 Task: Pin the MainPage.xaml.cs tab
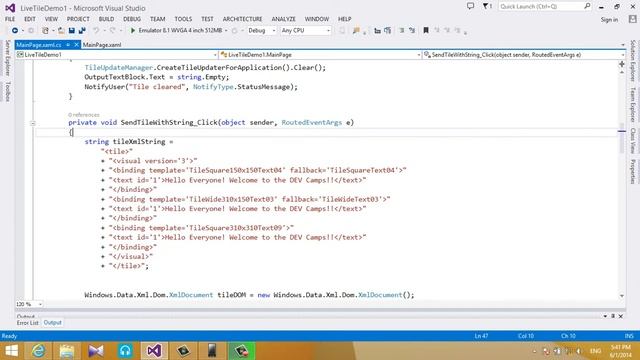(x=68, y=45)
